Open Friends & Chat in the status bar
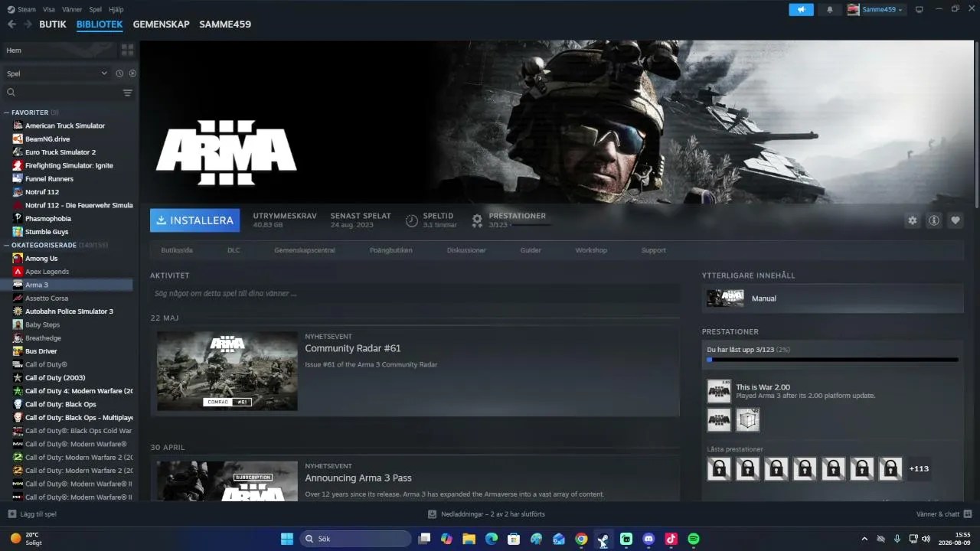The height and width of the screenshot is (551, 980). tap(944, 514)
